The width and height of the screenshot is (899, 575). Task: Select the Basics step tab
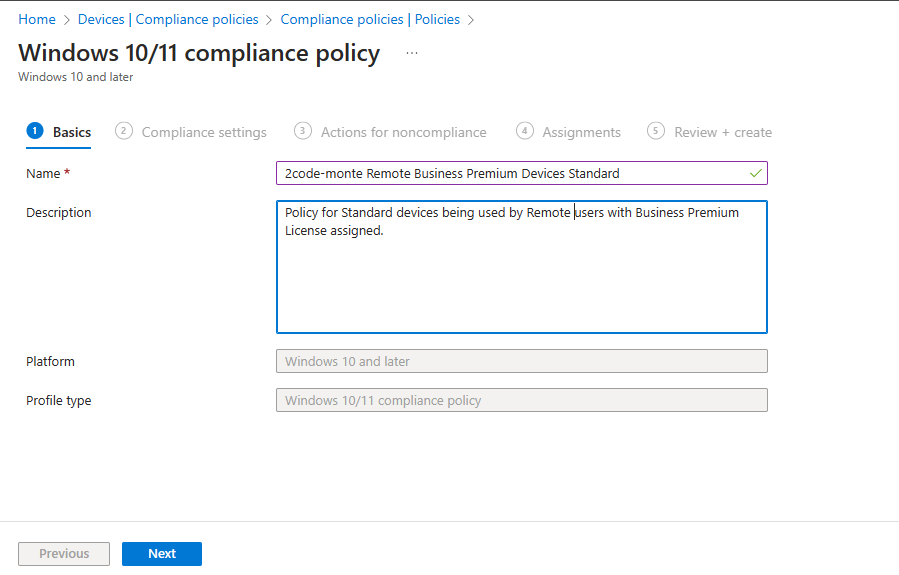[71, 132]
